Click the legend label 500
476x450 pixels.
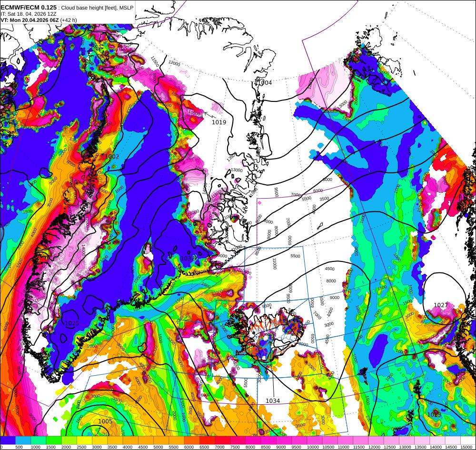coord(19,447)
